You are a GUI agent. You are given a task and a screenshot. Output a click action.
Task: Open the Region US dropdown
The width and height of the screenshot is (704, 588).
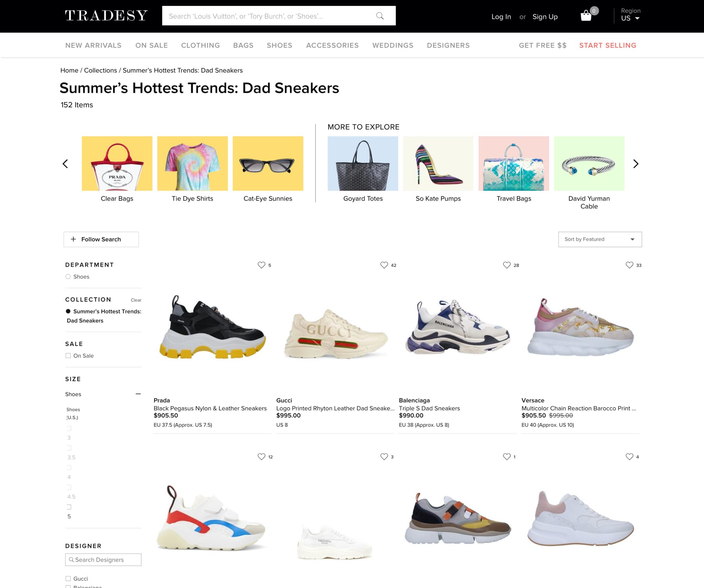[630, 15]
